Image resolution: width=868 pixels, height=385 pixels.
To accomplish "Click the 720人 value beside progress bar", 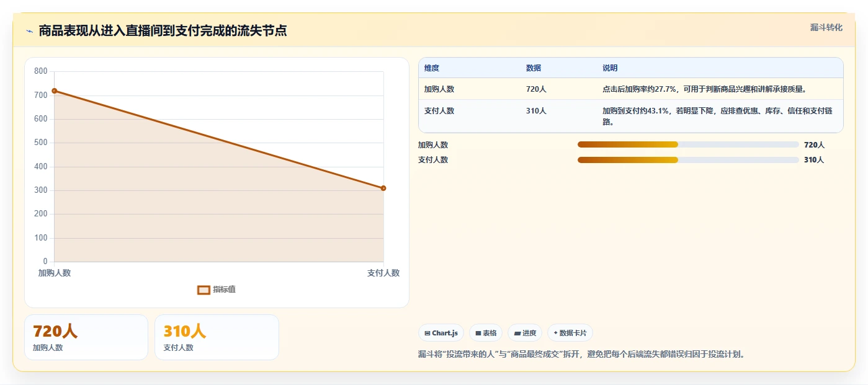I will 814,145.
